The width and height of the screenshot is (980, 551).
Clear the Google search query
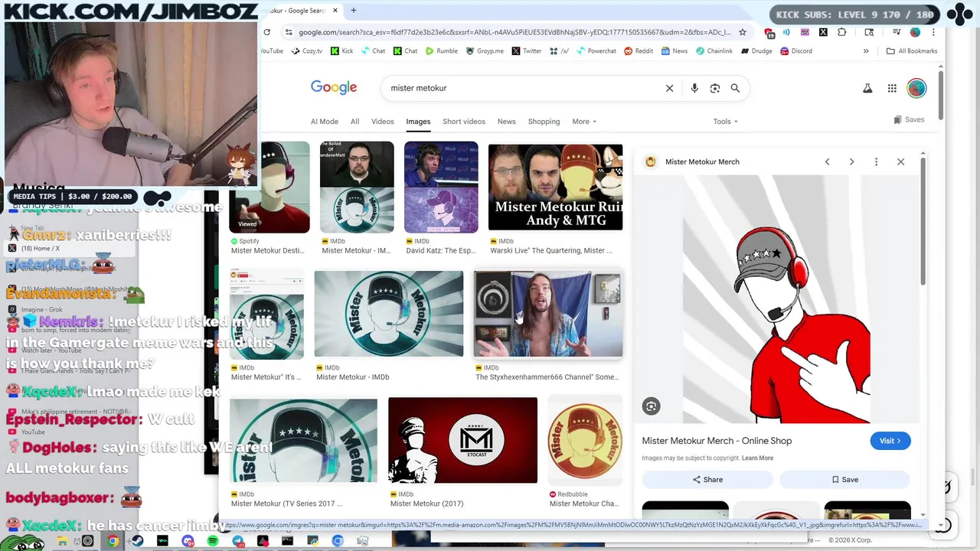(x=669, y=88)
